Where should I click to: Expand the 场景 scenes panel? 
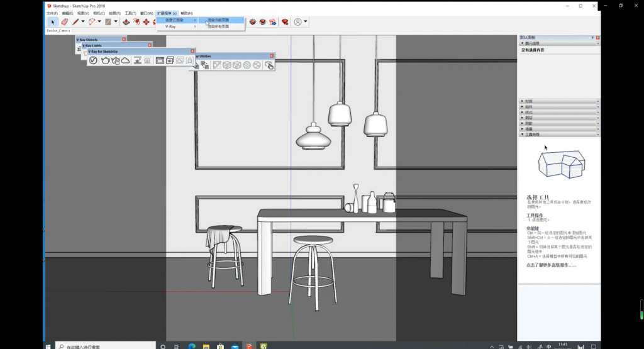click(x=558, y=129)
